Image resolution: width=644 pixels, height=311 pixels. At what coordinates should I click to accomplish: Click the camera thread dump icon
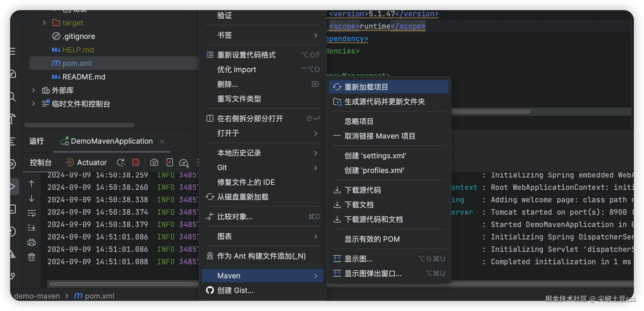point(154,162)
